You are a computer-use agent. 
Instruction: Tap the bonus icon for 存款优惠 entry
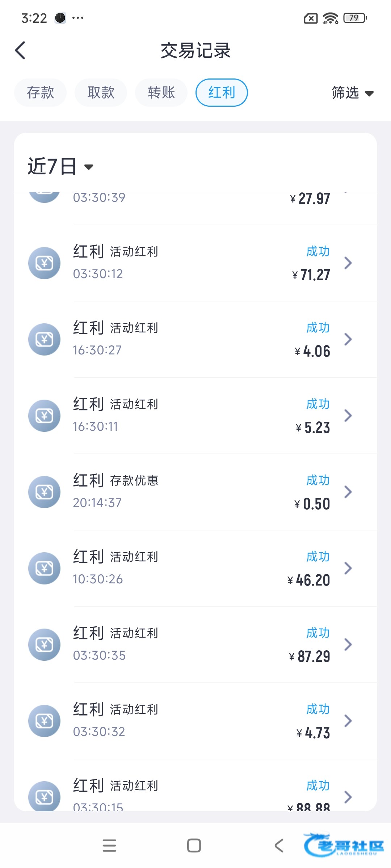(x=44, y=492)
